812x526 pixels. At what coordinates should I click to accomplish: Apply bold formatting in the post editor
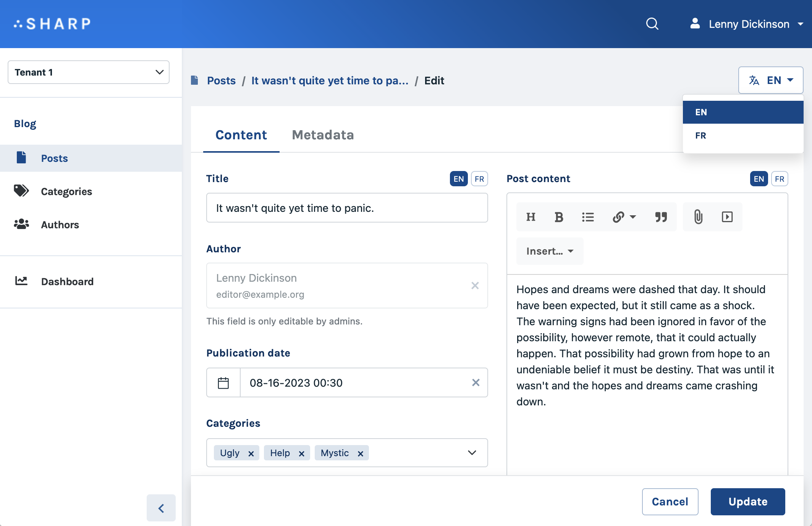[559, 217]
